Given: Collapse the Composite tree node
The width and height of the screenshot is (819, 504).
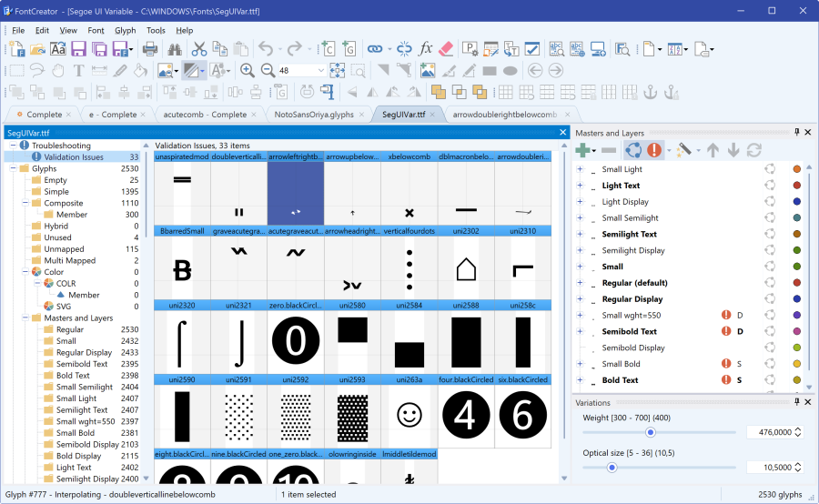Looking at the screenshot, I should coord(25,203).
